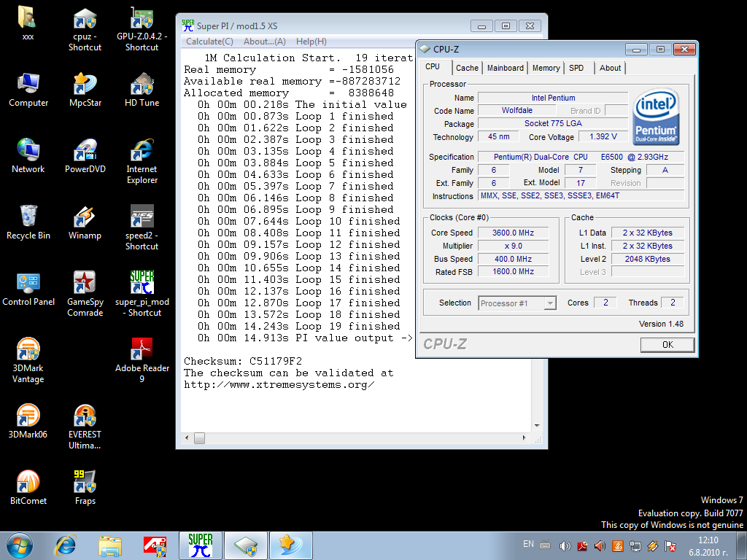
Task: Open the Calculate(C) menu in Super PI
Action: click(209, 42)
